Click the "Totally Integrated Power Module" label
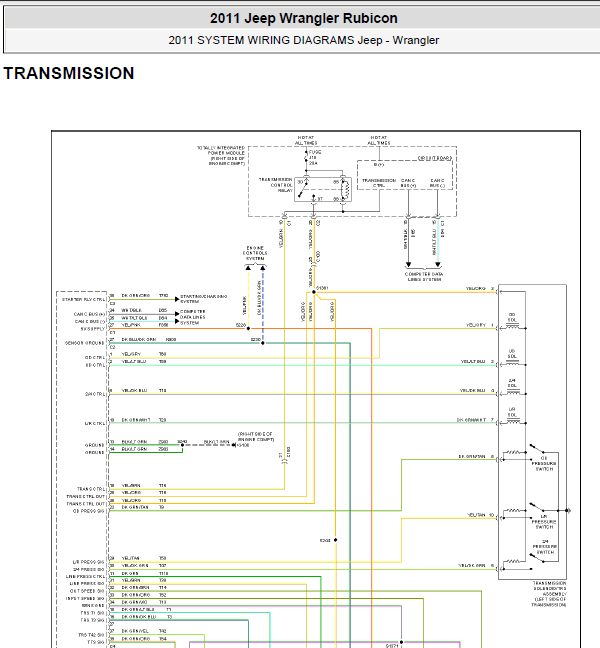Image resolution: width=600 pixels, height=648 pixels. [x=221, y=156]
